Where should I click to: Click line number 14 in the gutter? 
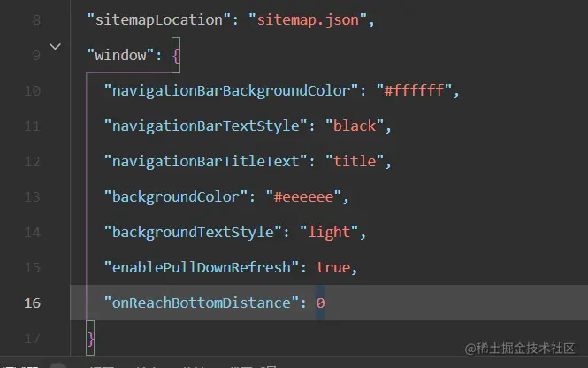[32, 232]
